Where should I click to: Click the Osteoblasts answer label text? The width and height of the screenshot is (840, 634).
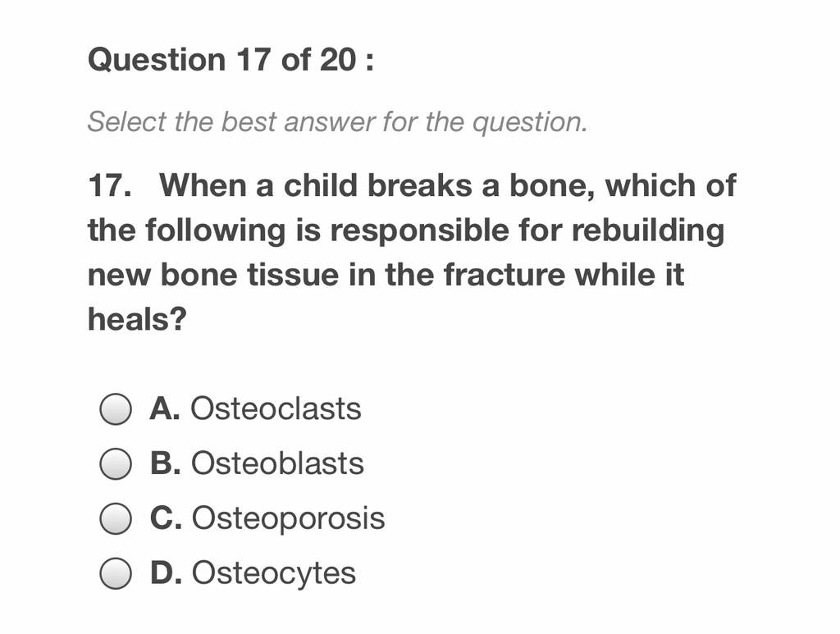click(x=277, y=463)
